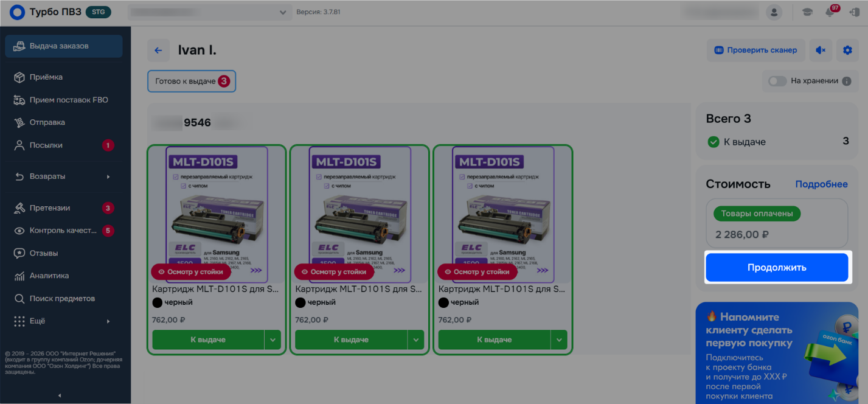Click Проверить сканер button
This screenshot has height=404, width=868.
click(755, 50)
